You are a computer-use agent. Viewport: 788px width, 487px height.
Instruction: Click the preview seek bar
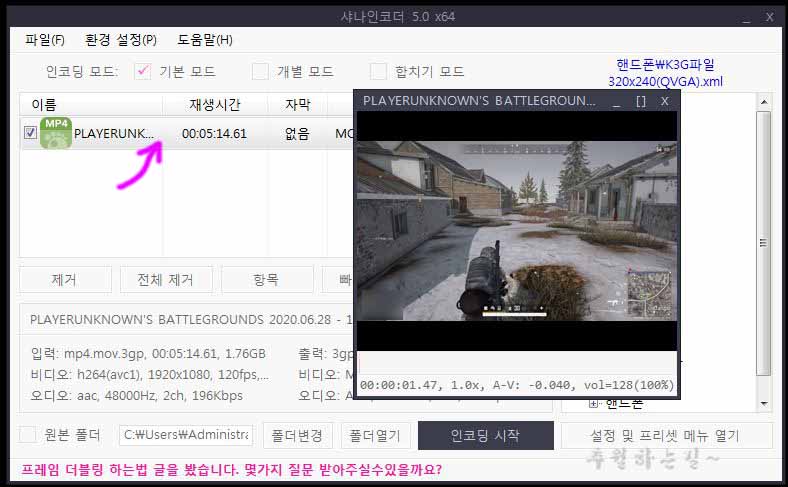(x=517, y=362)
